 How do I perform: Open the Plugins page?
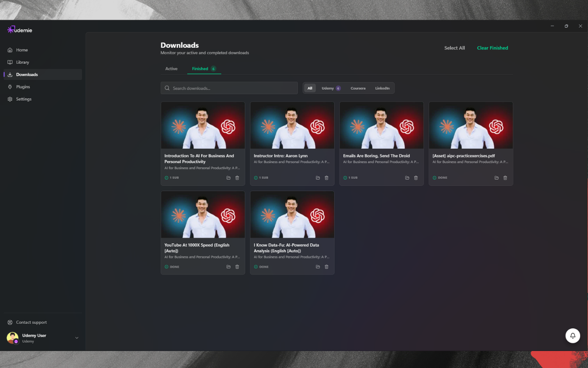coord(43,86)
